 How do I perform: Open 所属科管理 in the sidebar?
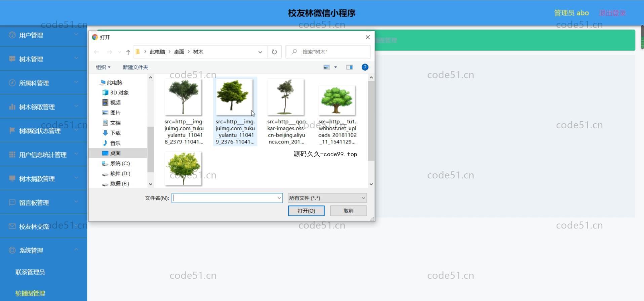[x=34, y=83]
